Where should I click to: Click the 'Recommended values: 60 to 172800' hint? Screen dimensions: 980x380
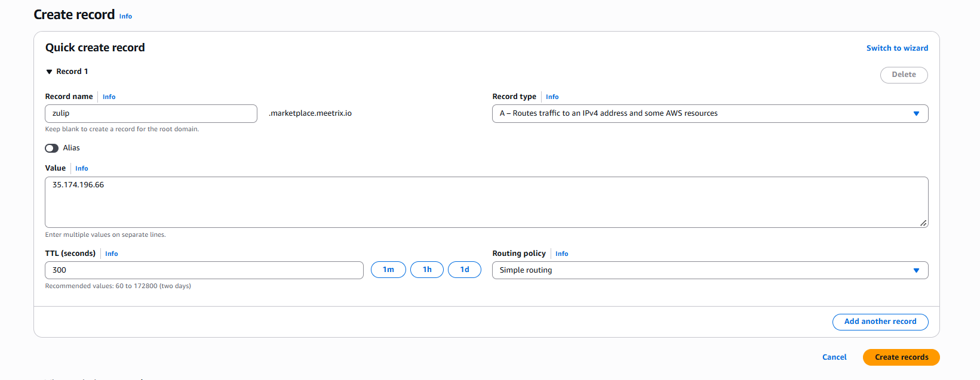pyautogui.click(x=118, y=286)
